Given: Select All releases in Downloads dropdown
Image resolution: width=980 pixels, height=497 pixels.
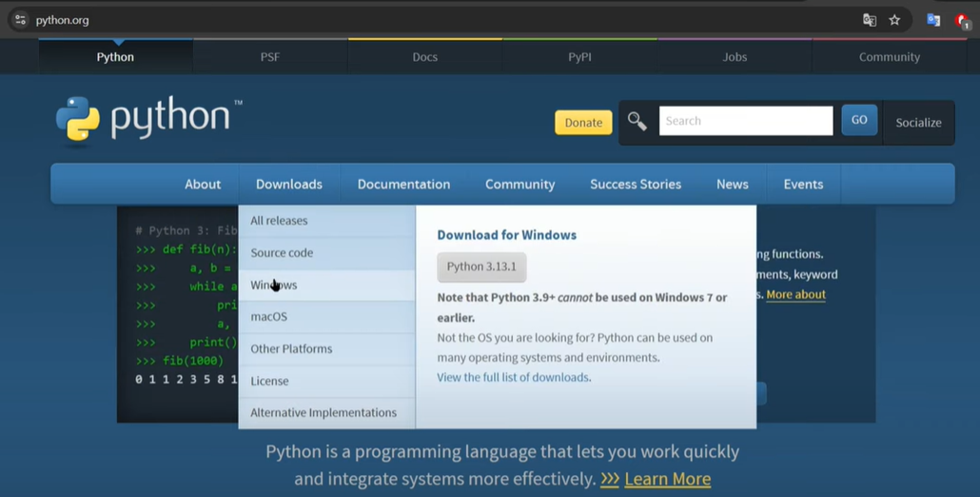Looking at the screenshot, I should pyautogui.click(x=327, y=221).
